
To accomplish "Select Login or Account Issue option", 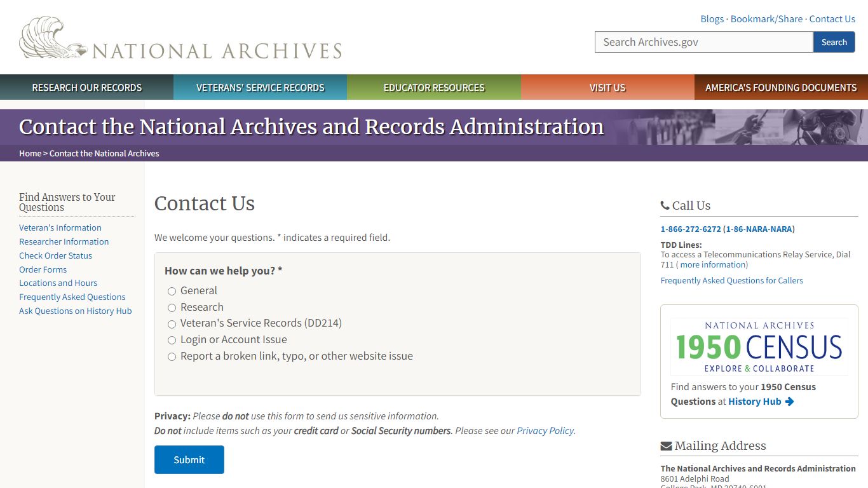I will tap(172, 341).
